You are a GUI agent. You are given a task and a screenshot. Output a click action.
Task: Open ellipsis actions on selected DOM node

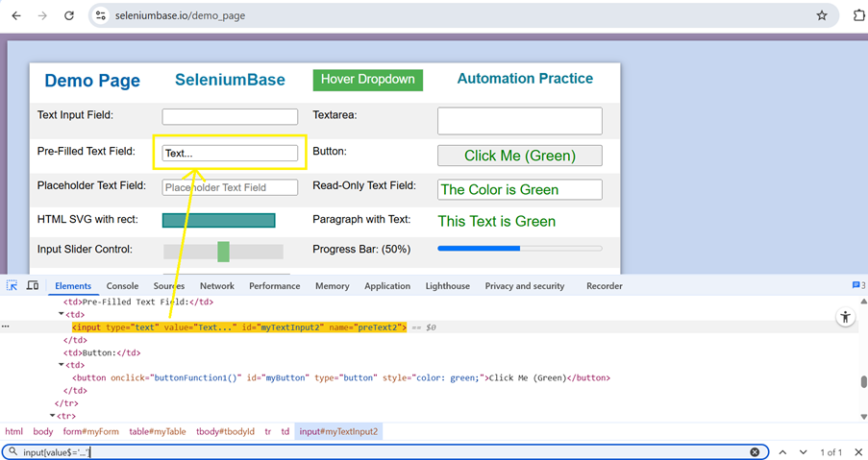point(6,327)
